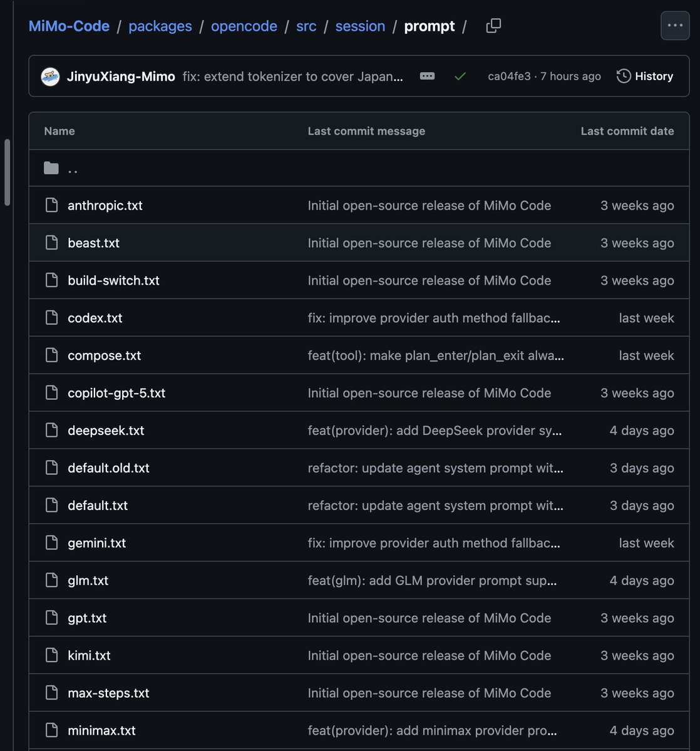Open the deepseek.txt file

tap(106, 431)
